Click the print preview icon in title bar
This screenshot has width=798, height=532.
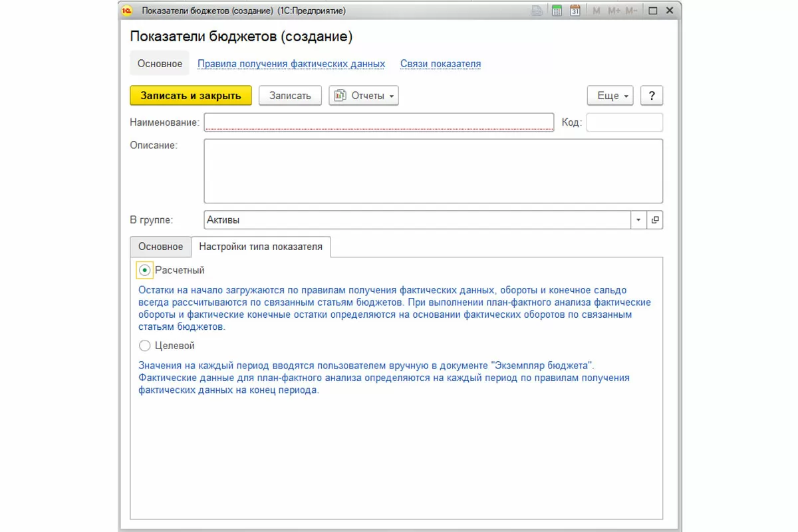coord(537,11)
